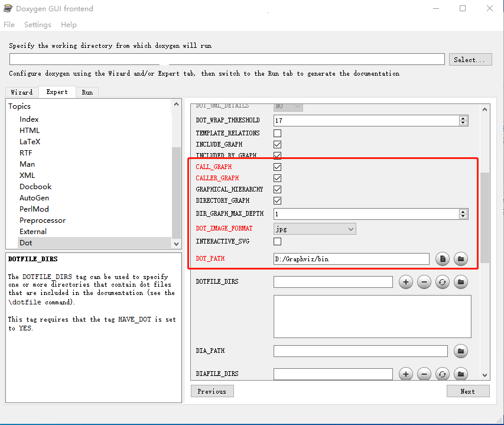Screen dimensions: 504x425
Task: Click the minus icon for DIAFILE_DIRS
Action: (424, 374)
